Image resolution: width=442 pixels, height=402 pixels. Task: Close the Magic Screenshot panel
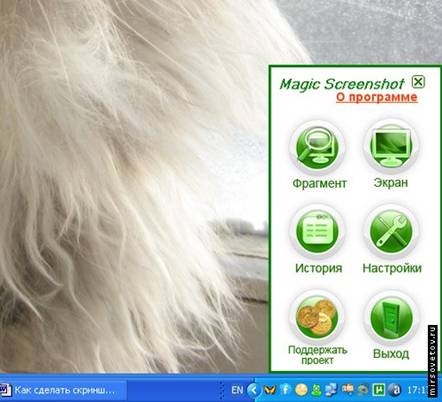click(418, 81)
